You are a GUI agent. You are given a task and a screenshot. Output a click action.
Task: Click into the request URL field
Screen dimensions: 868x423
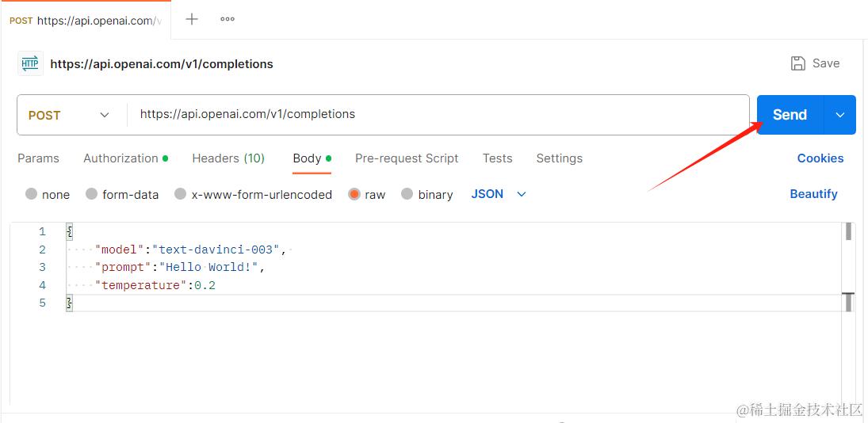coord(438,115)
